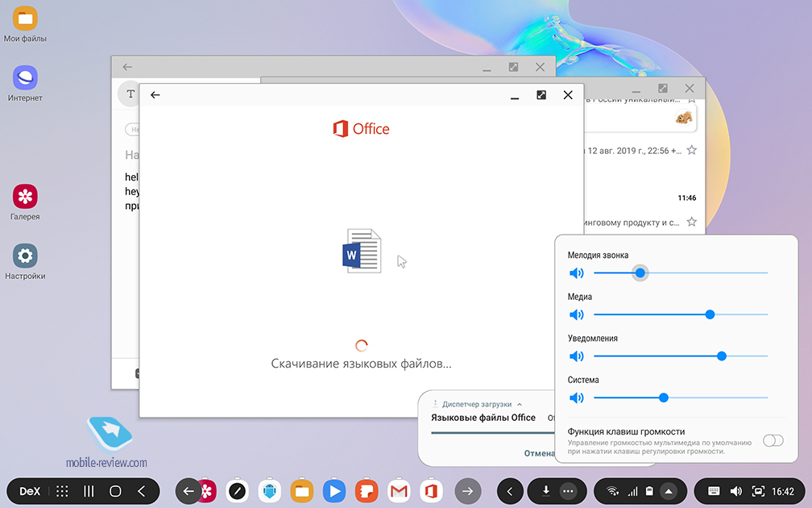Tap the Home navigation button

pos(115,491)
